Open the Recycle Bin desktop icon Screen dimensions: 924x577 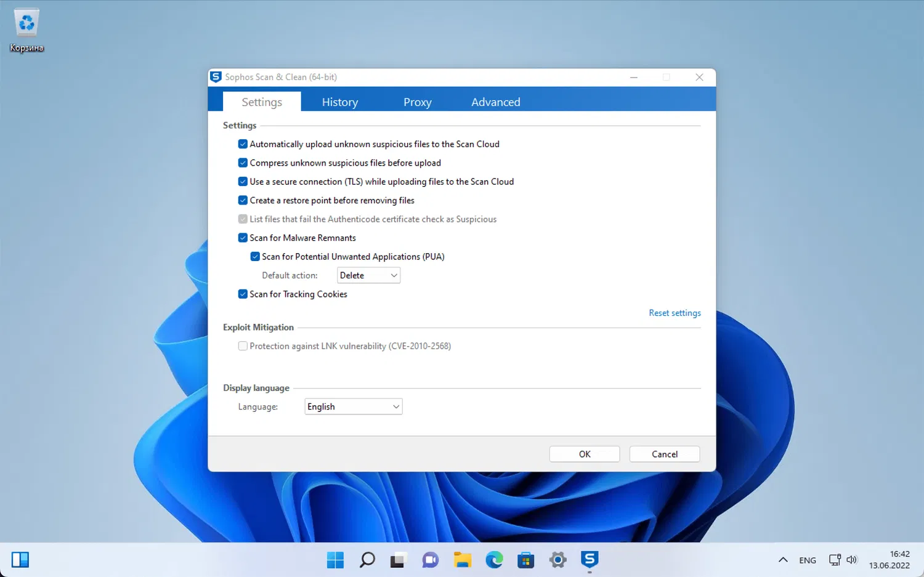click(x=26, y=30)
